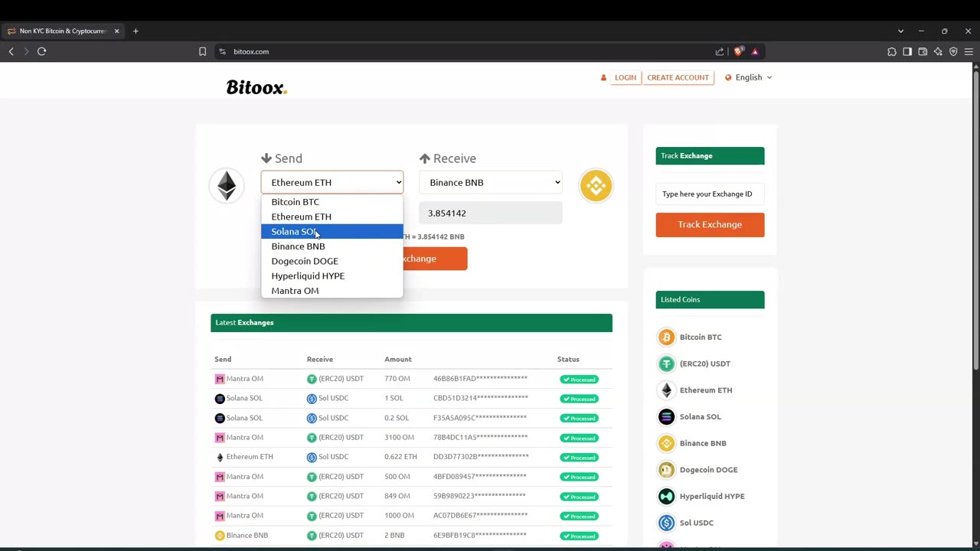Image resolution: width=980 pixels, height=551 pixels.
Task: Open the browser extensions puzzle icon
Action: pyautogui.click(x=892, y=51)
